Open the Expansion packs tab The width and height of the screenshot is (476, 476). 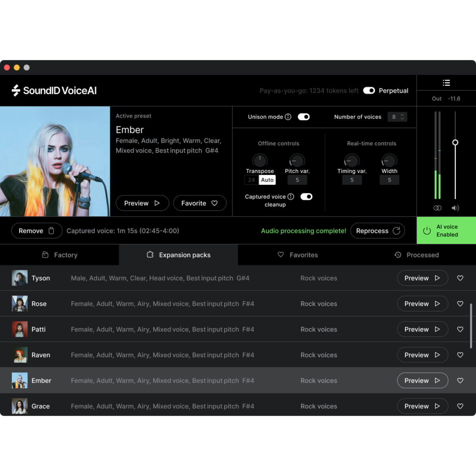click(178, 255)
